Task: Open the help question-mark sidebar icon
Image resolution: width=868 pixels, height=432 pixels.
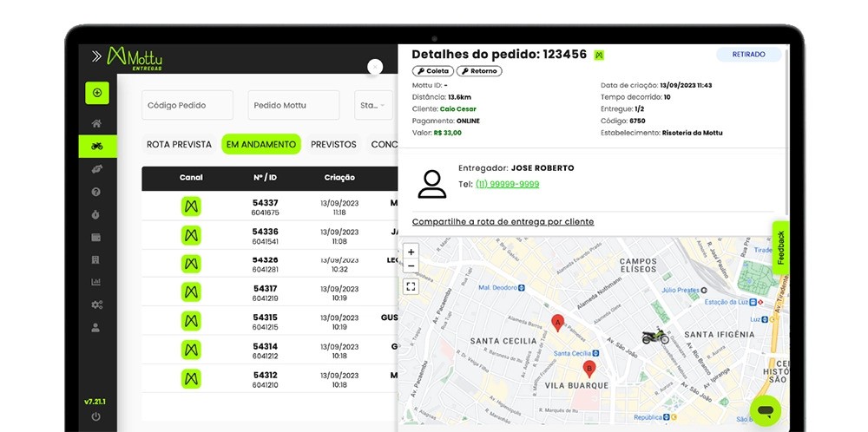Action: point(95,192)
